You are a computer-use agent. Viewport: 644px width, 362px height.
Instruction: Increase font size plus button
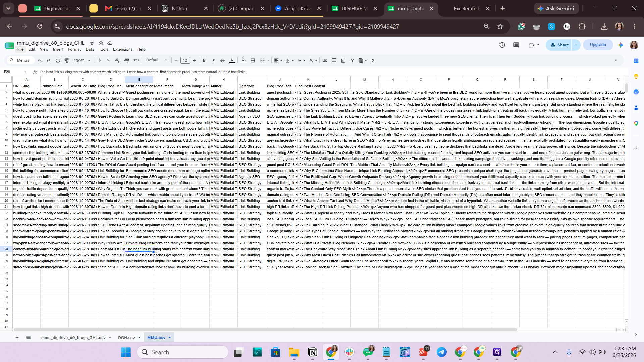pyautogui.click(x=194, y=60)
